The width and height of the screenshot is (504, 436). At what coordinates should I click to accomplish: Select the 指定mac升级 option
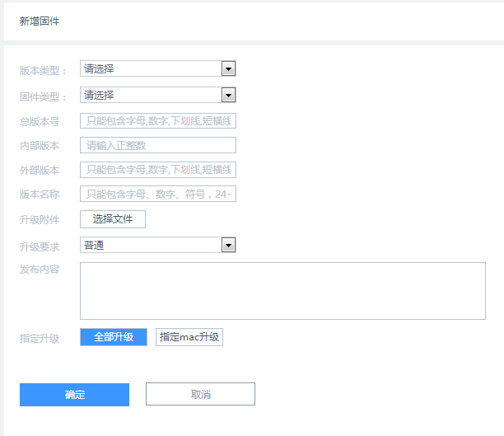[189, 337]
